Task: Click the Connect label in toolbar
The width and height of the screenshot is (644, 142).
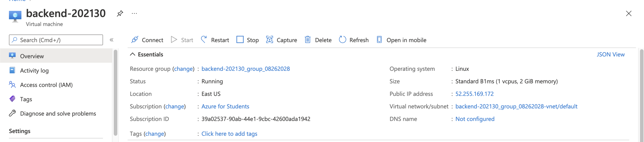Action: (152, 40)
